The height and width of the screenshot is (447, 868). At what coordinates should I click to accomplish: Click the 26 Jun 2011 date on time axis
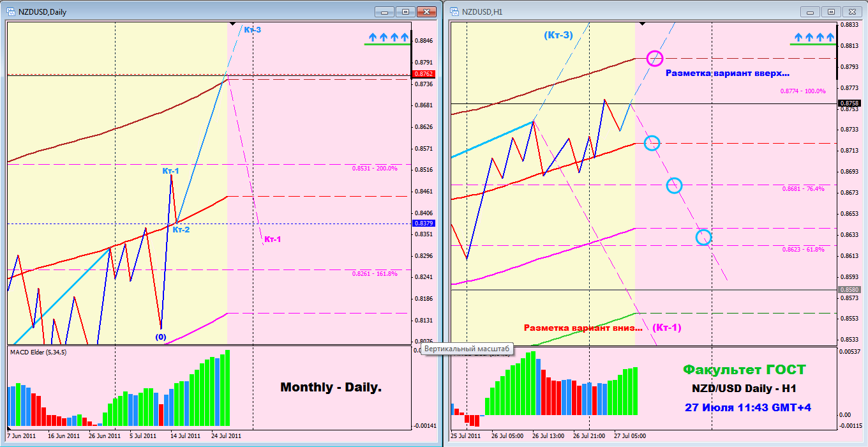(105, 436)
